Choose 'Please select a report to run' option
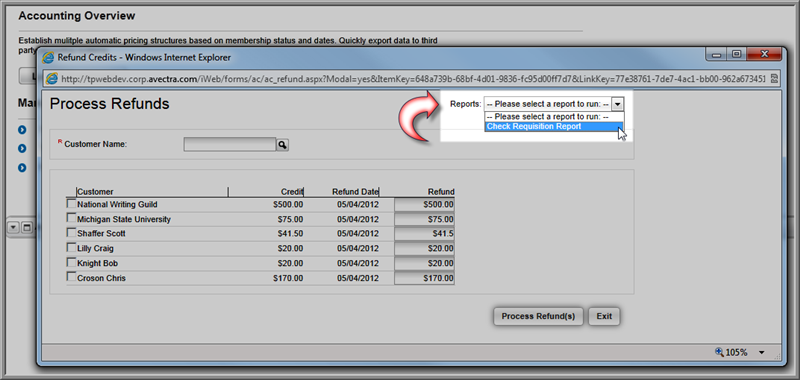This screenshot has width=800, height=380. tap(554, 117)
